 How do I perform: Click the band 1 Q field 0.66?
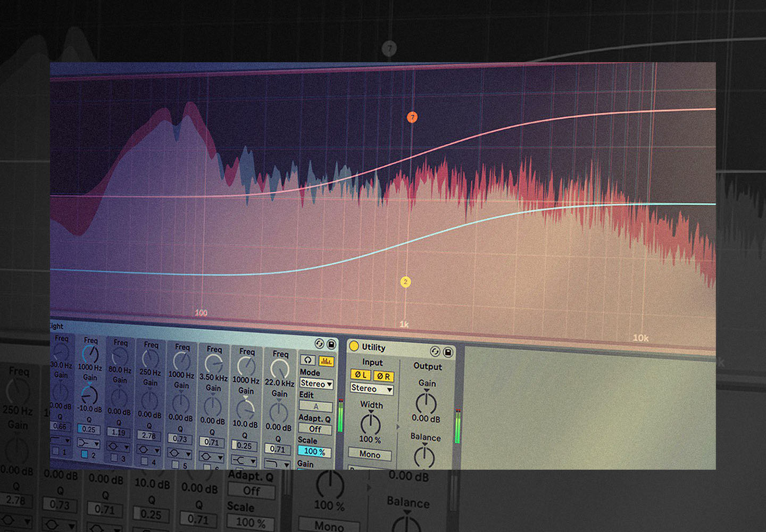pyautogui.click(x=60, y=427)
